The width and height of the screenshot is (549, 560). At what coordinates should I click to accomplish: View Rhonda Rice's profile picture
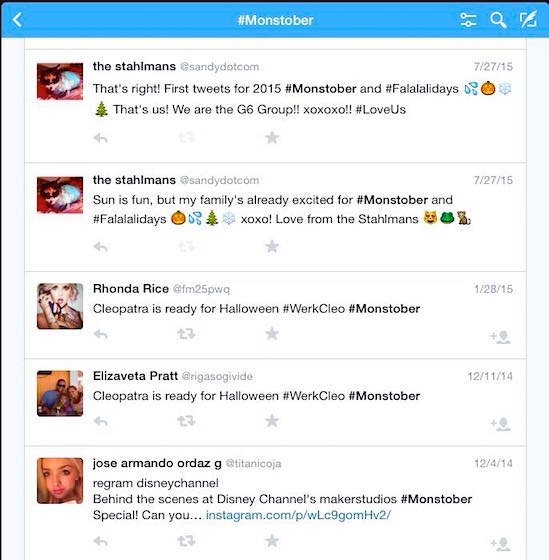(x=60, y=306)
